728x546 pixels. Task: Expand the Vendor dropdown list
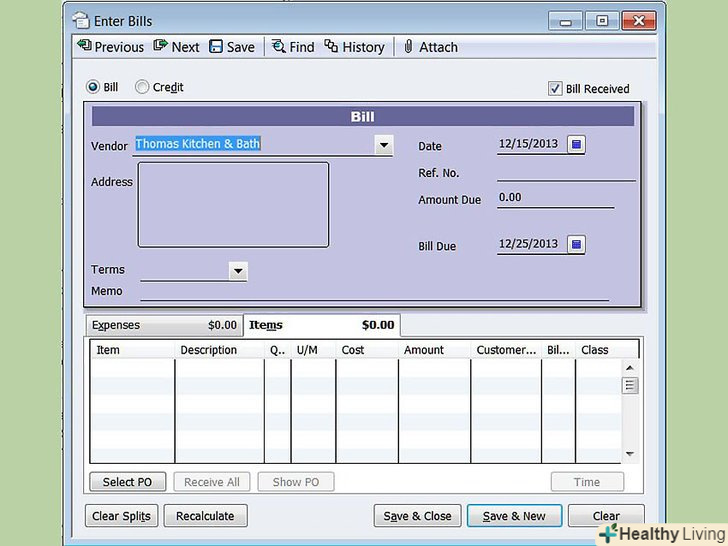click(x=383, y=145)
